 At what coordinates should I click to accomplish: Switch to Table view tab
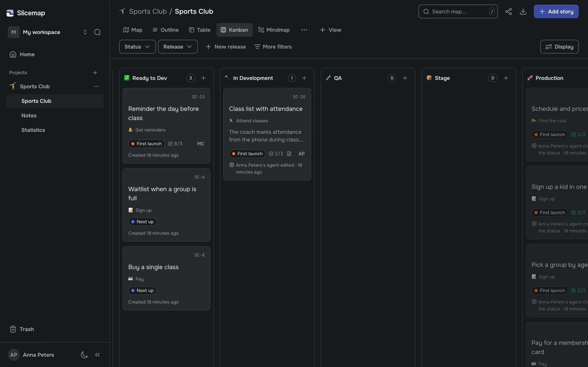200,30
